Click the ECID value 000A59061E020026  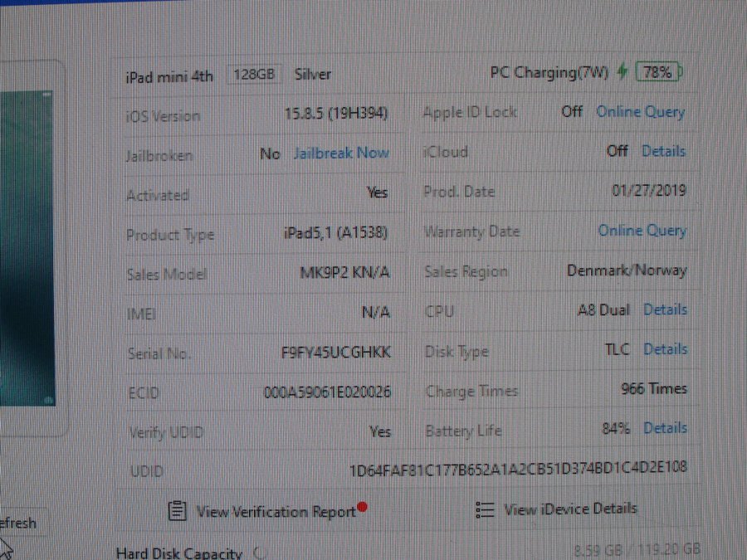327,392
